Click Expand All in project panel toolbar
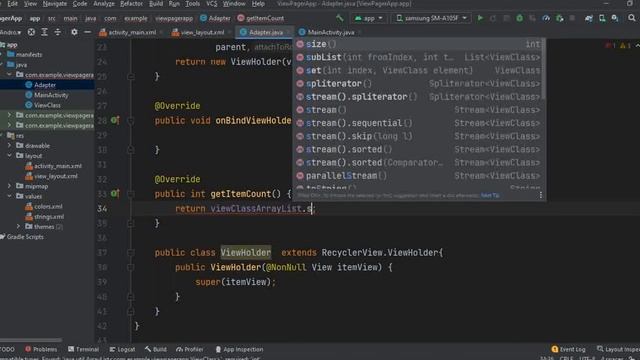Screen dimensions: 640x360 [44, 32]
